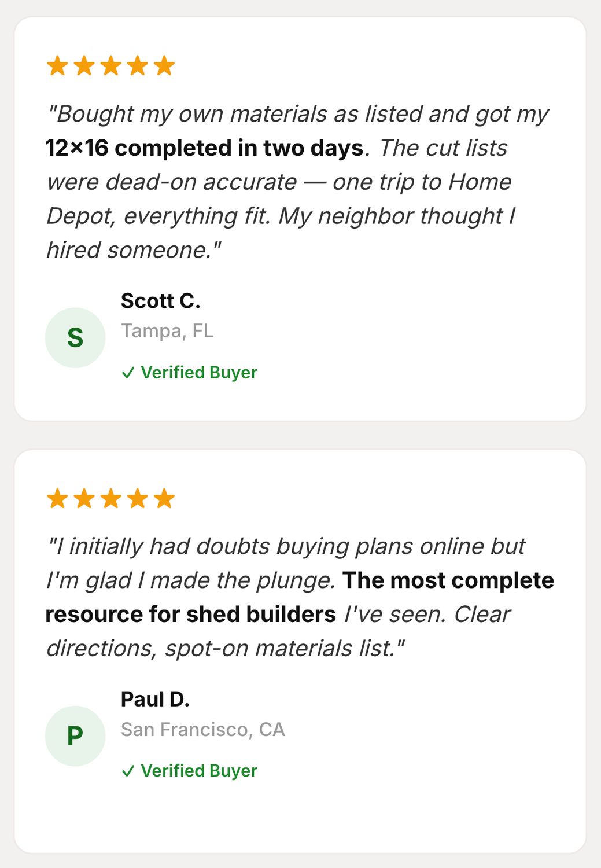Click Verified Buyer label under San Francisco, CA

198,771
